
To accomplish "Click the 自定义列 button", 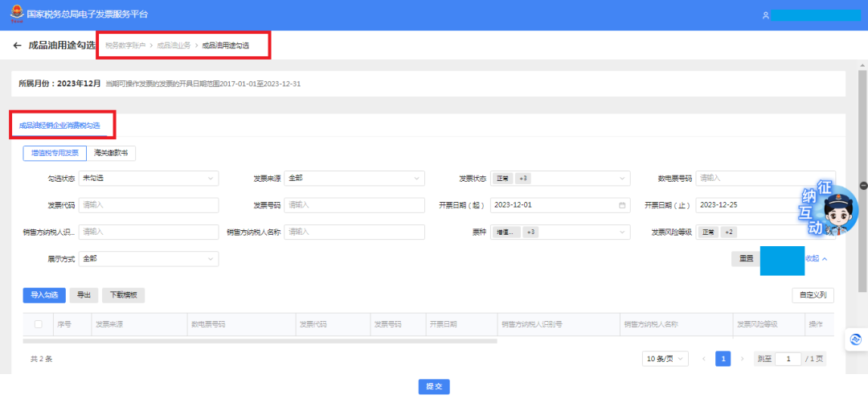I will (813, 295).
